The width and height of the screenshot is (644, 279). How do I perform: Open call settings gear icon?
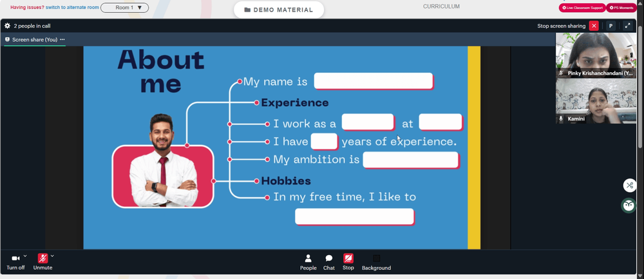pyautogui.click(x=7, y=26)
